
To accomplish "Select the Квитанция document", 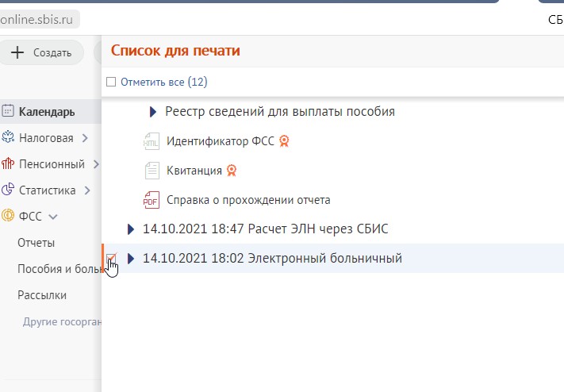I will click(194, 171).
